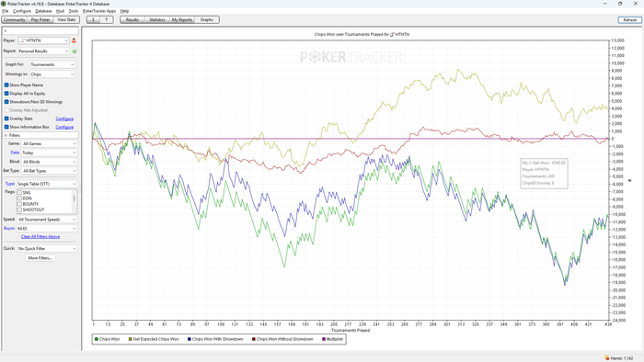
Task: Check the BOUNTY flag
Action: click(19, 204)
